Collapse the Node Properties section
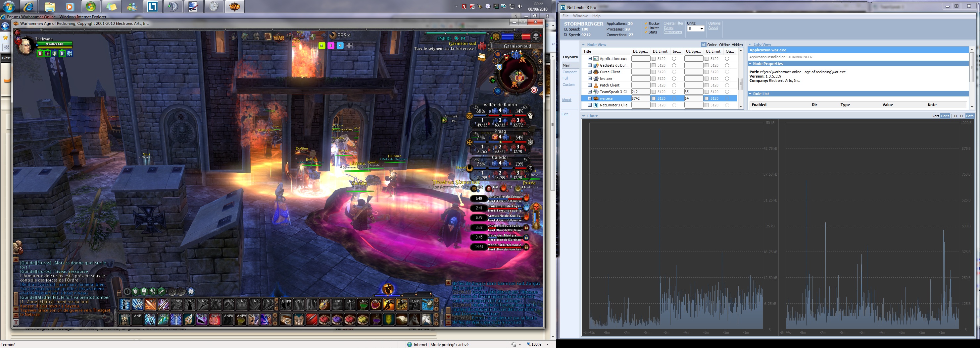Screen dimensions: 980x348 (x=750, y=64)
